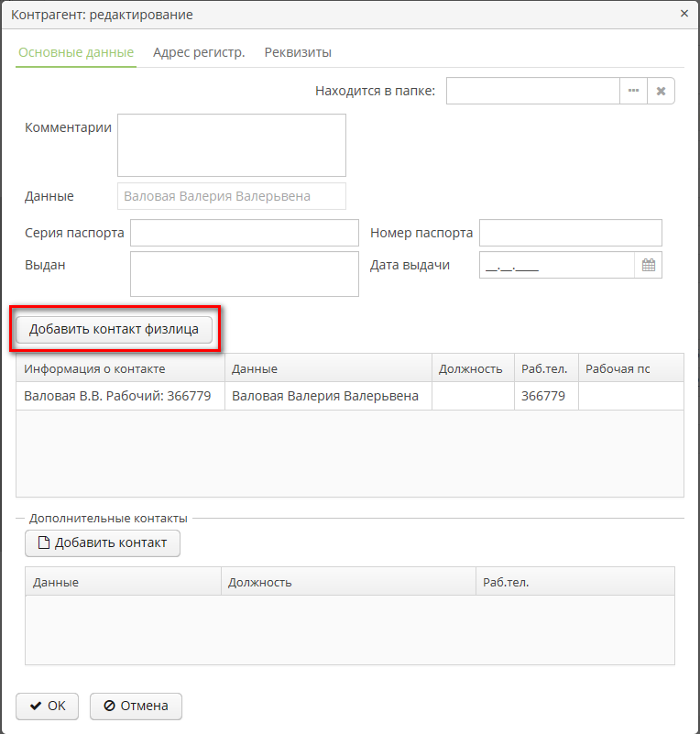Focus the Выдан text area
This screenshot has height=734, width=700.
244,274
